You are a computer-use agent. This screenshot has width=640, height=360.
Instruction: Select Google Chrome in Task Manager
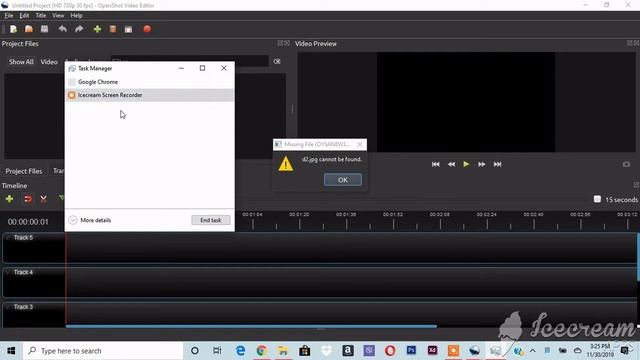pyautogui.click(x=149, y=82)
